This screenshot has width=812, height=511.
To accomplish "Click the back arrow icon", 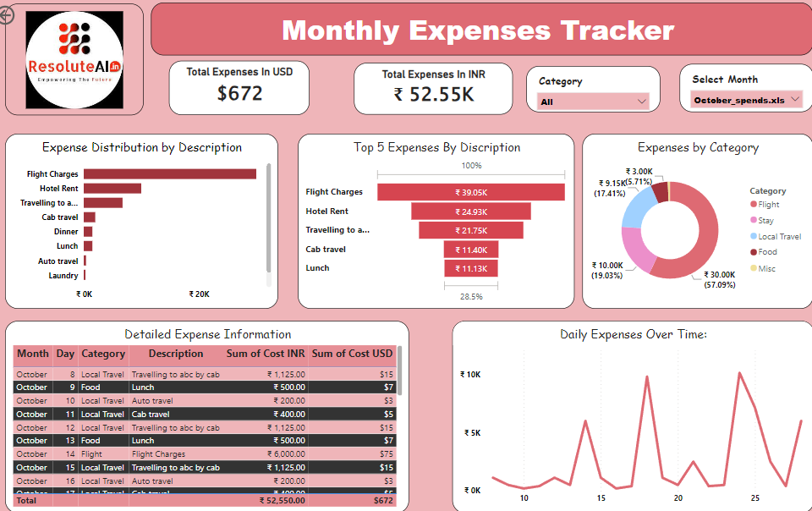I will click(7, 15).
